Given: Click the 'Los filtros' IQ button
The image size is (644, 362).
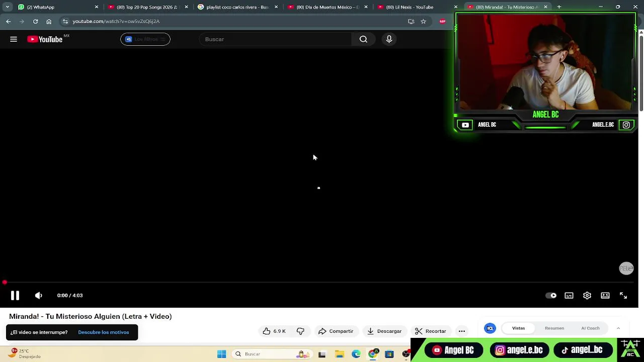Looking at the screenshot, I should point(145,39).
